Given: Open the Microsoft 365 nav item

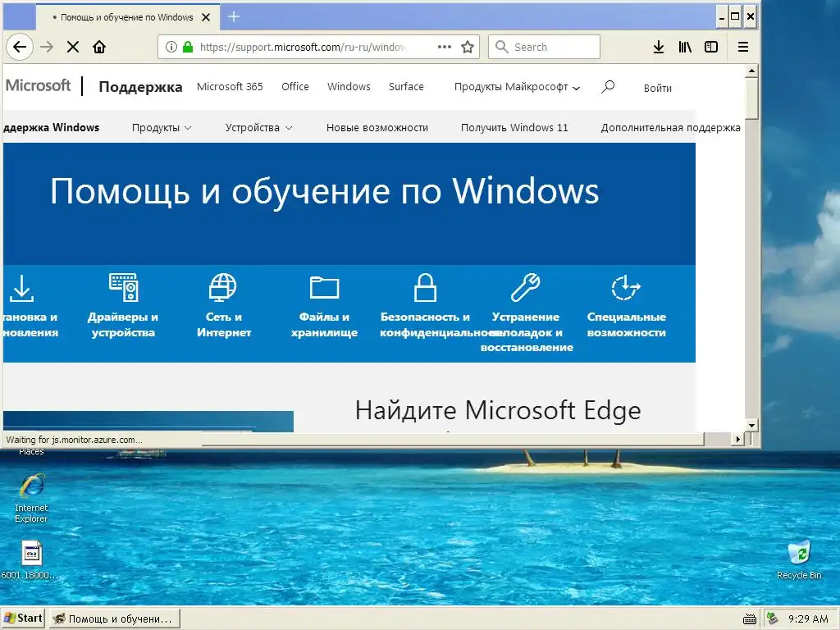Looking at the screenshot, I should click(230, 86).
